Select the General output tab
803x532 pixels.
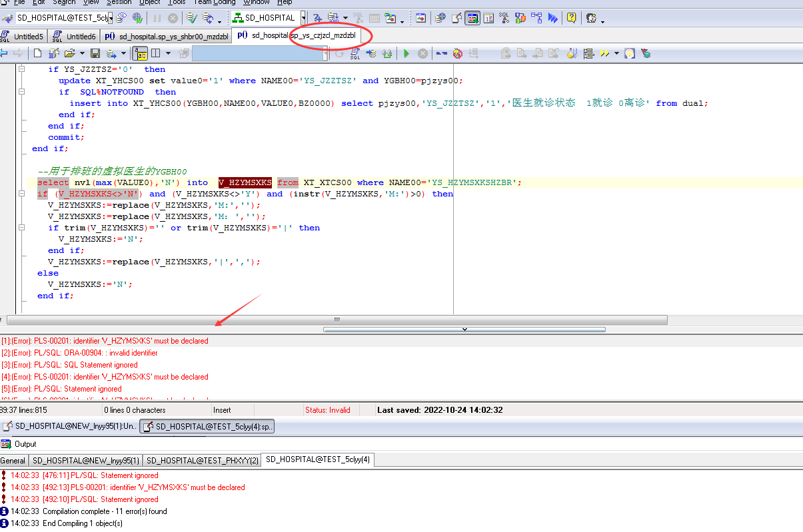point(13,460)
